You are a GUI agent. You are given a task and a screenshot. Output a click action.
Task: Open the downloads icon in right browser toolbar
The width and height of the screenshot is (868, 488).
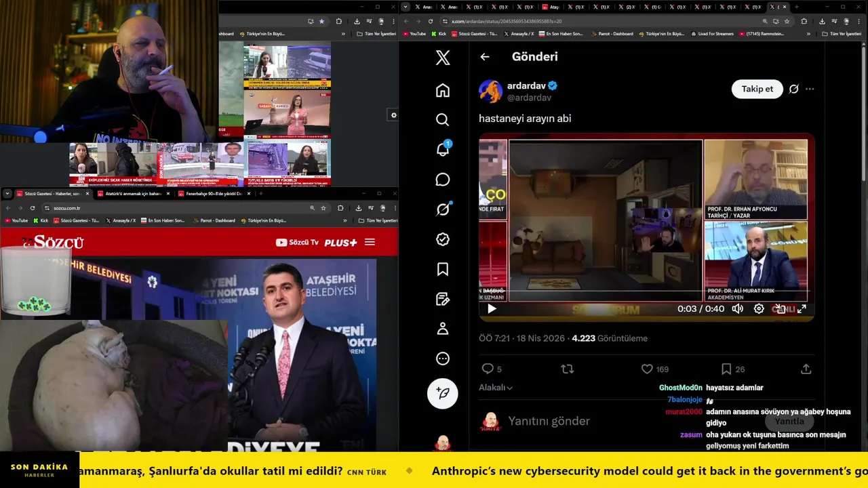pos(822,21)
